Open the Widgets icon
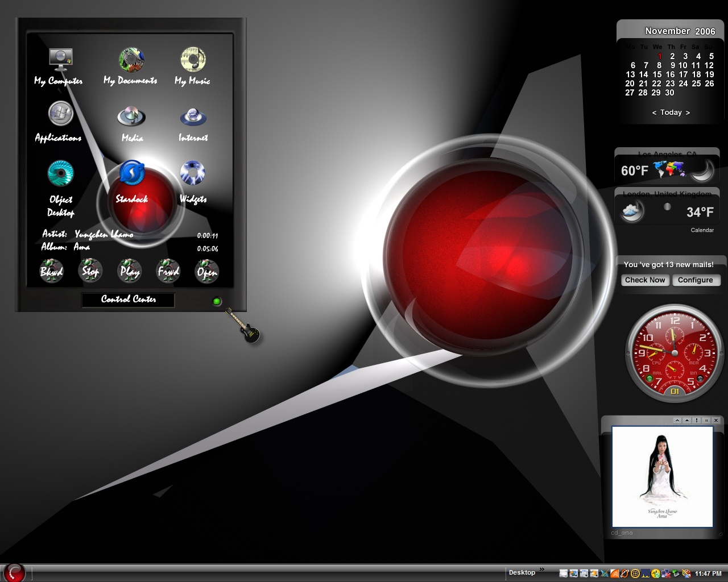Screen dimensions: 728x582 [x=193, y=173]
